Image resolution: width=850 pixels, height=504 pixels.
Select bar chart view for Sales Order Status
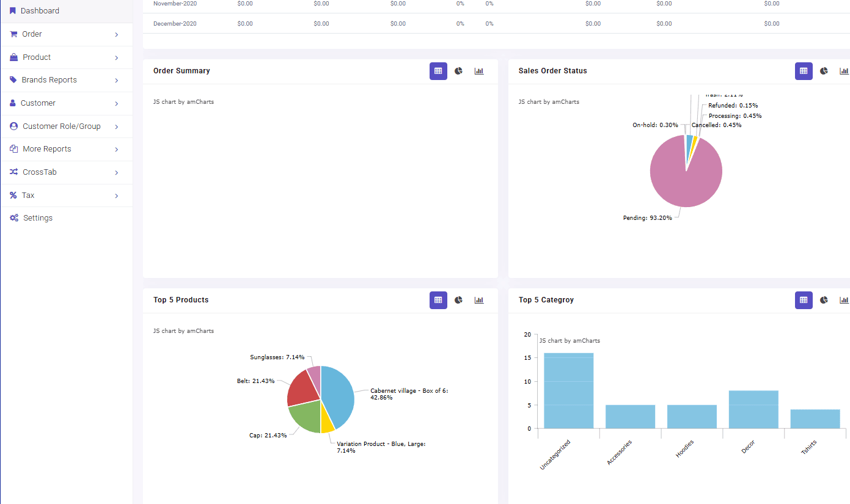tap(844, 71)
